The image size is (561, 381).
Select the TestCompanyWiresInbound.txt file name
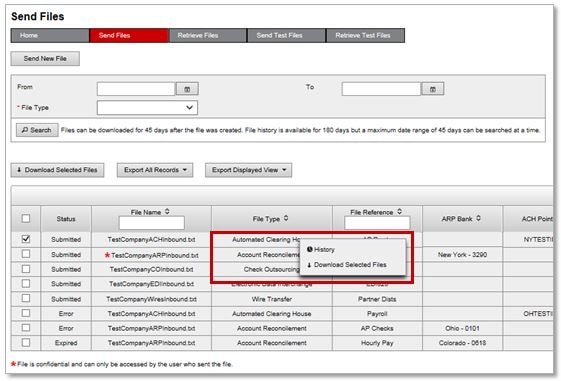pos(151,299)
